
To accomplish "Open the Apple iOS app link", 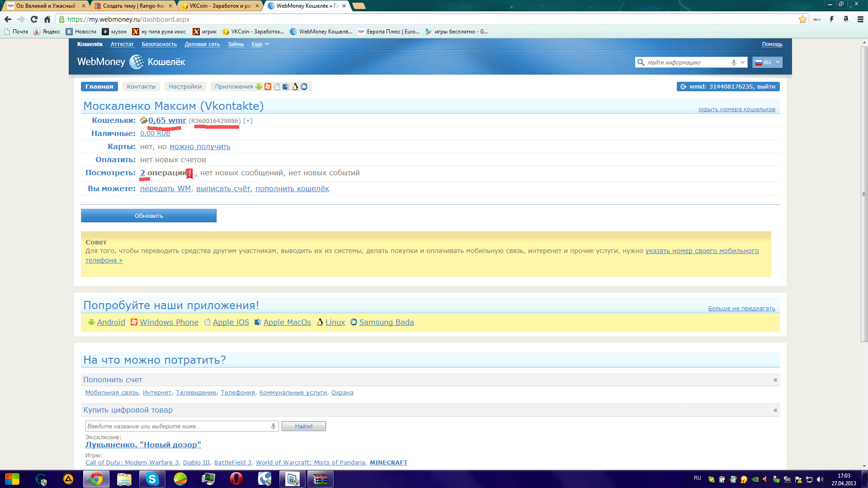I will tap(231, 322).
